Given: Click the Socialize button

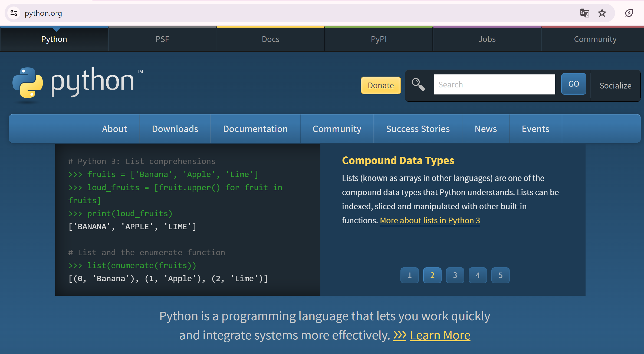Looking at the screenshot, I should 615,86.
